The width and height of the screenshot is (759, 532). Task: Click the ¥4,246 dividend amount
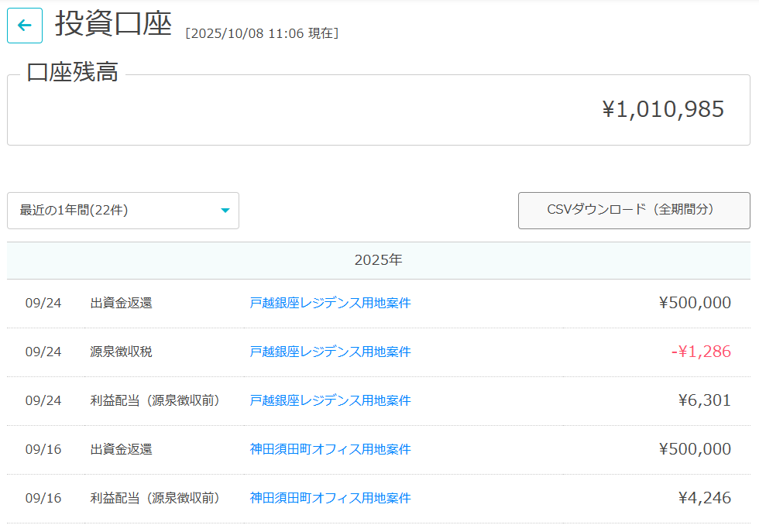(704, 498)
